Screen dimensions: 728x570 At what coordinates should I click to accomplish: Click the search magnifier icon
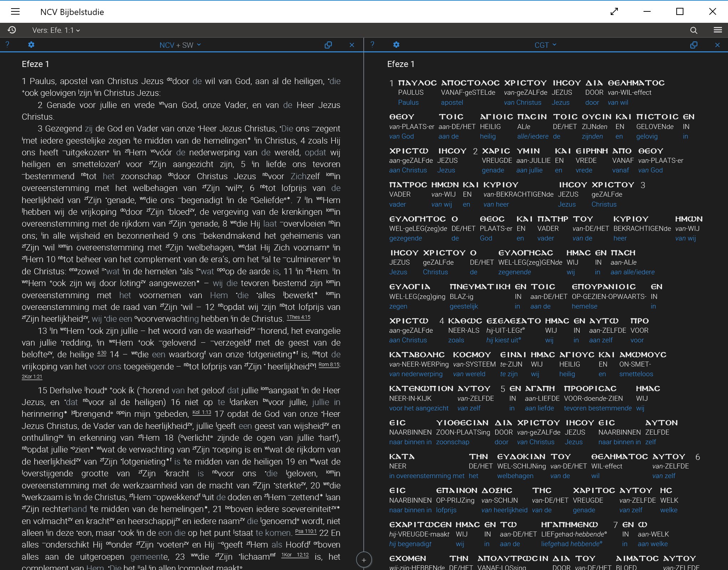click(x=693, y=30)
